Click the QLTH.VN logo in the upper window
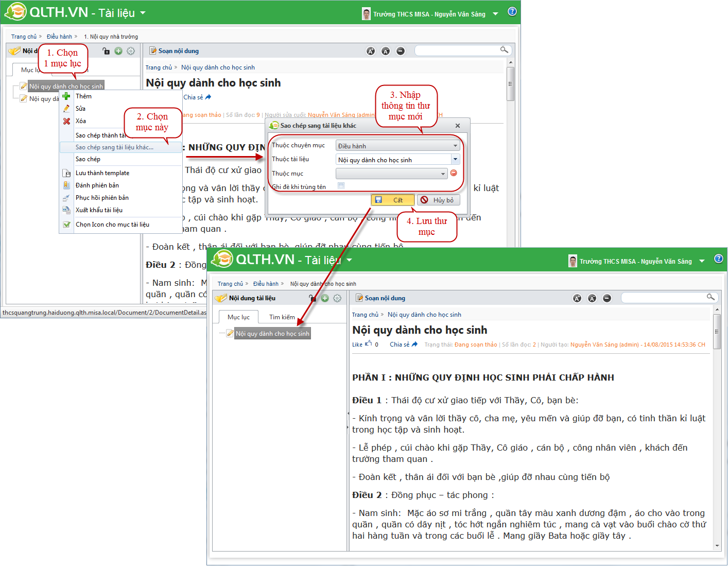 coord(46,11)
